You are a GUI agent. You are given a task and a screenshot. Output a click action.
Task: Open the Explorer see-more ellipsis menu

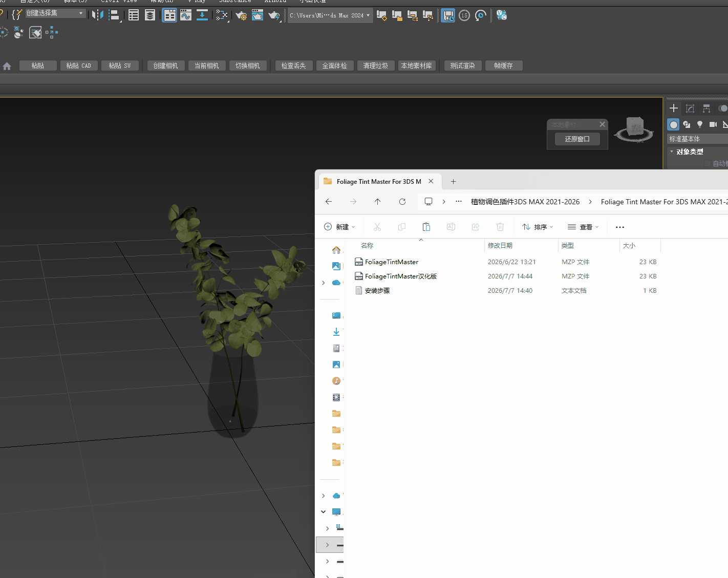point(620,227)
